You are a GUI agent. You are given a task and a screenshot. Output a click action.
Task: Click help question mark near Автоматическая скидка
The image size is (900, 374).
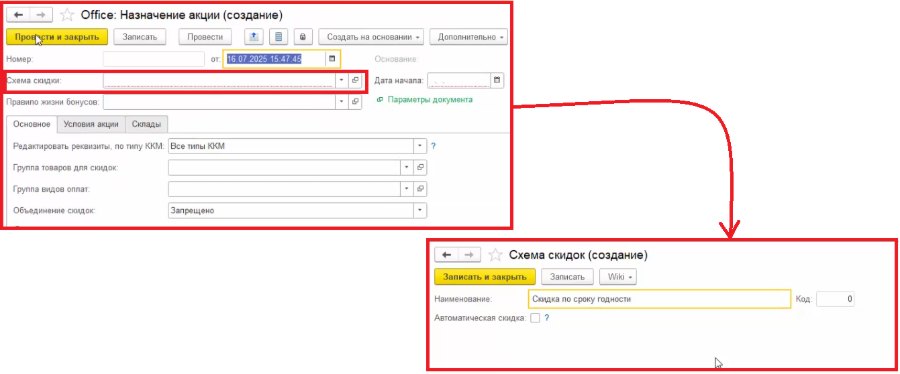point(547,318)
